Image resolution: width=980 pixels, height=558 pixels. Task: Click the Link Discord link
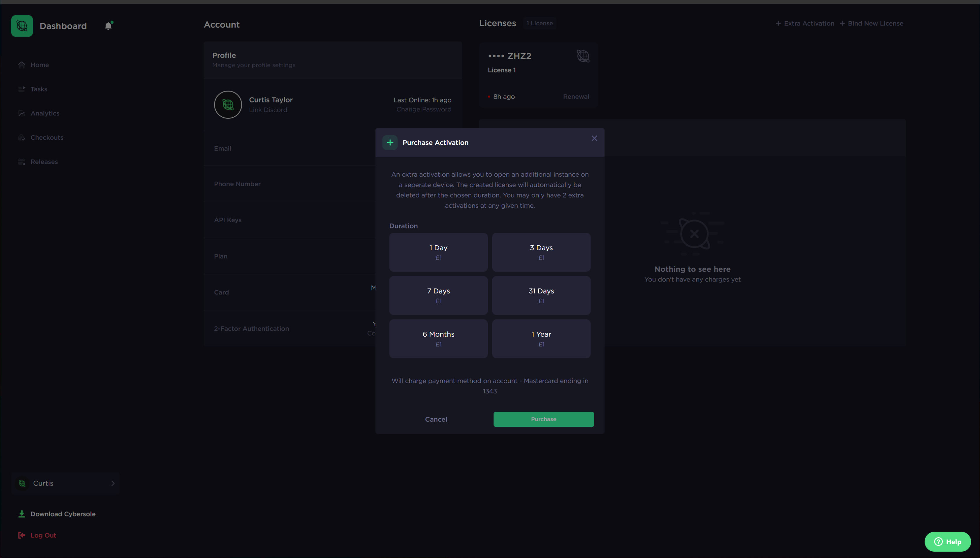coord(268,110)
